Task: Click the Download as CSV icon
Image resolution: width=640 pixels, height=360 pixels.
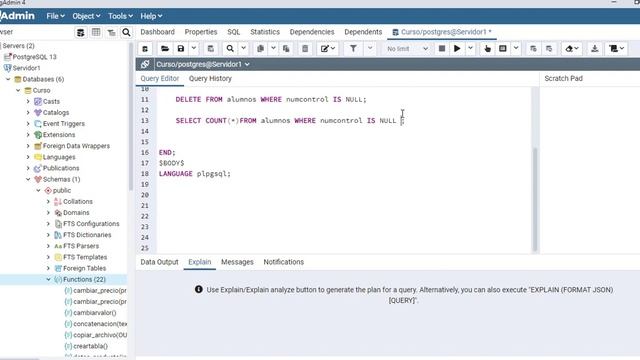Action: coord(595,49)
